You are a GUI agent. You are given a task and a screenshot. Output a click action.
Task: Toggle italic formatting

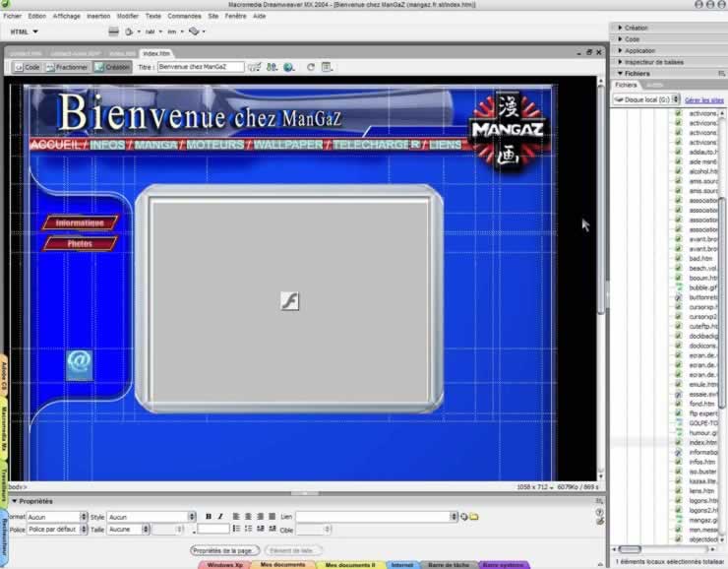[220, 517]
